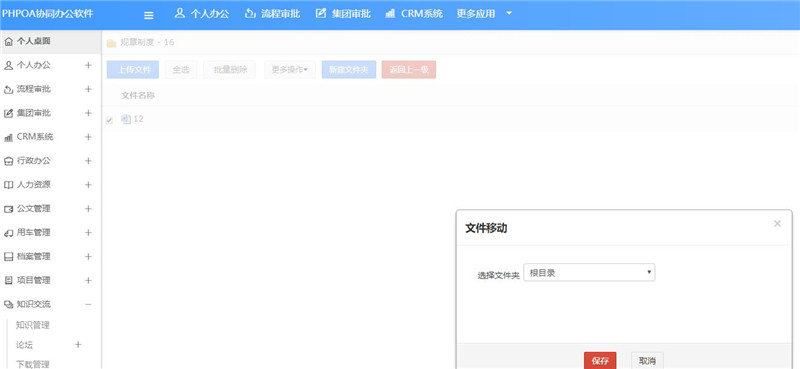Expand the 更多应用 dropdown arrow
The height and width of the screenshot is (369, 800).
(x=509, y=14)
